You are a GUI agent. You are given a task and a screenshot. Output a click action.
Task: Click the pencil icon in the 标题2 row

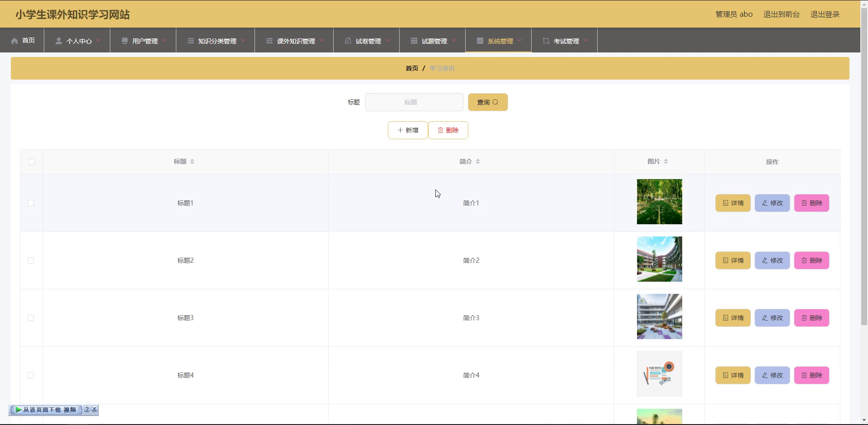765,260
